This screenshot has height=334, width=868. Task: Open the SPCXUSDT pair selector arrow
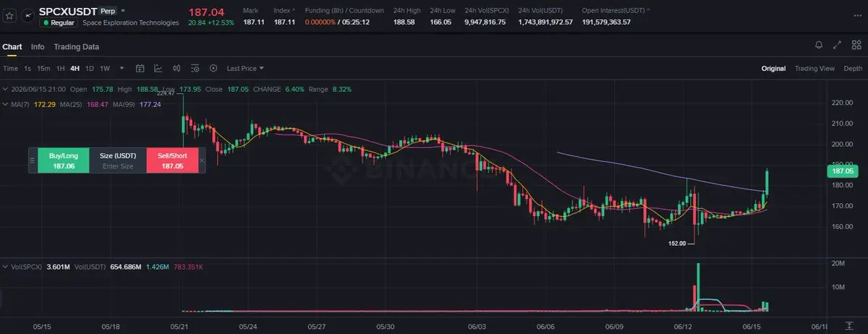pyautogui.click(x=123, y=11)
